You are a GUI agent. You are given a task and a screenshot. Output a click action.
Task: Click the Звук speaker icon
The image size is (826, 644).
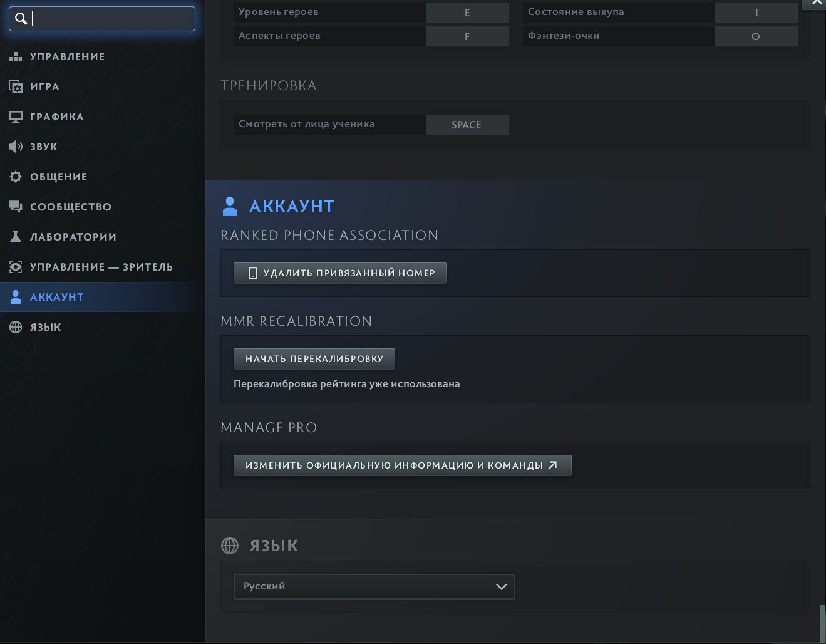pyautogui.click(x=16, y=147)
